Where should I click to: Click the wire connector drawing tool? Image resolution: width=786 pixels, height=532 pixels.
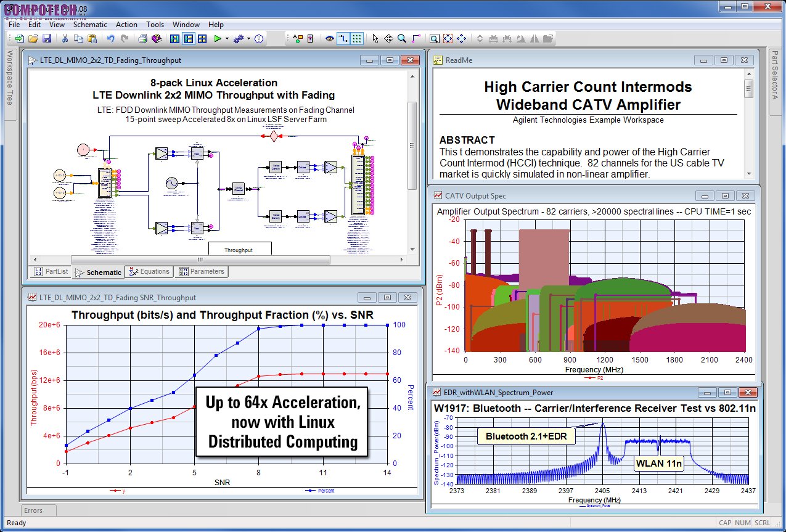(x=416, y=39)
